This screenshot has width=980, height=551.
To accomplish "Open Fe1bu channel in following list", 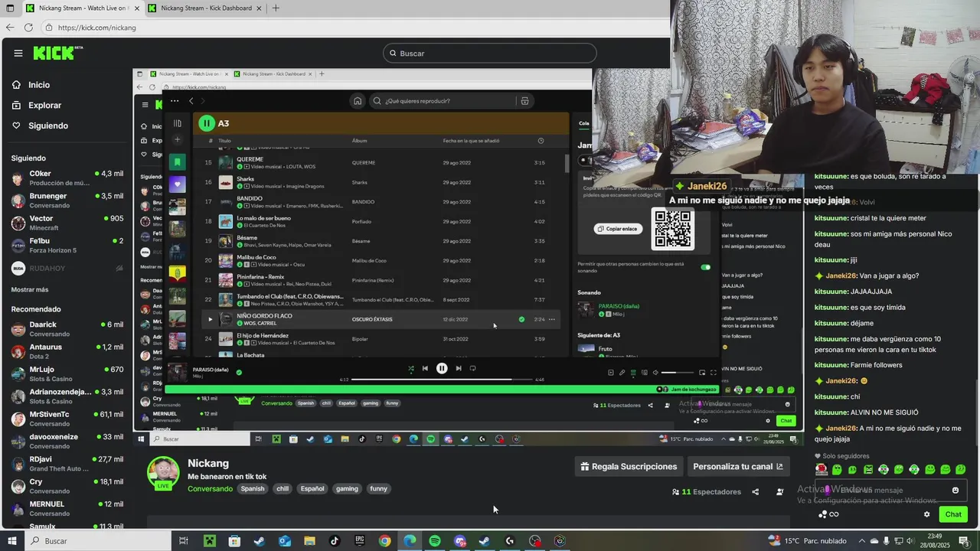I will click(x=67, y=245).
